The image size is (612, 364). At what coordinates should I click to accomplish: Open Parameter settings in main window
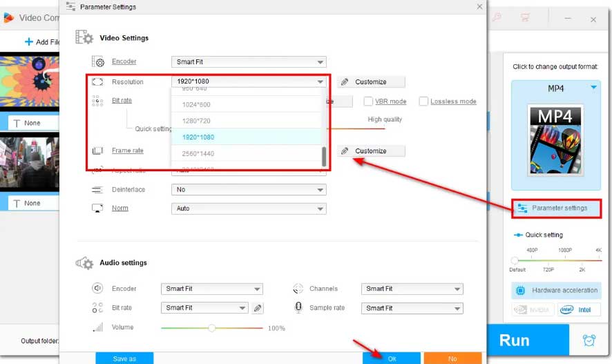click(x=556, y=209)
